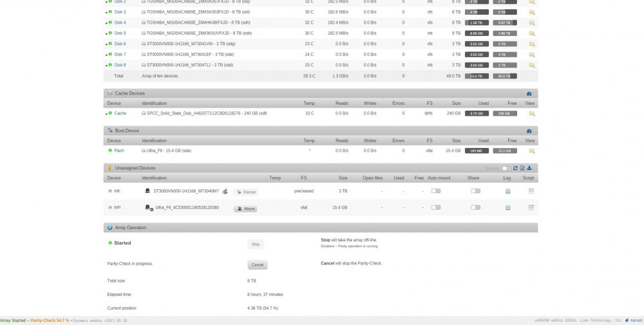The width and height of the screenshot is (644, 325).
Task: Click Disk 4 used space bar 1.38 TB
Action: click(477, 23)
